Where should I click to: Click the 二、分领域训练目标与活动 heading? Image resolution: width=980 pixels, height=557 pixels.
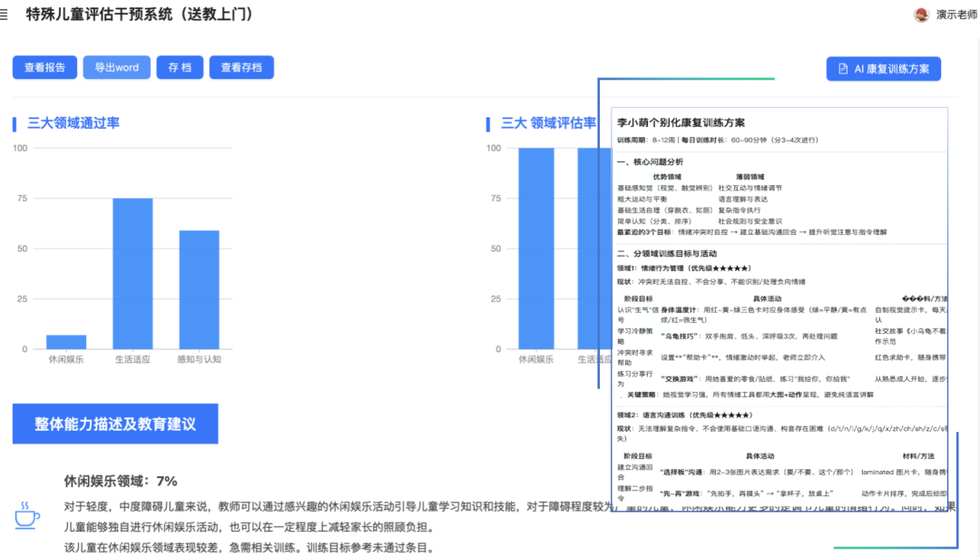pos(667,254)
